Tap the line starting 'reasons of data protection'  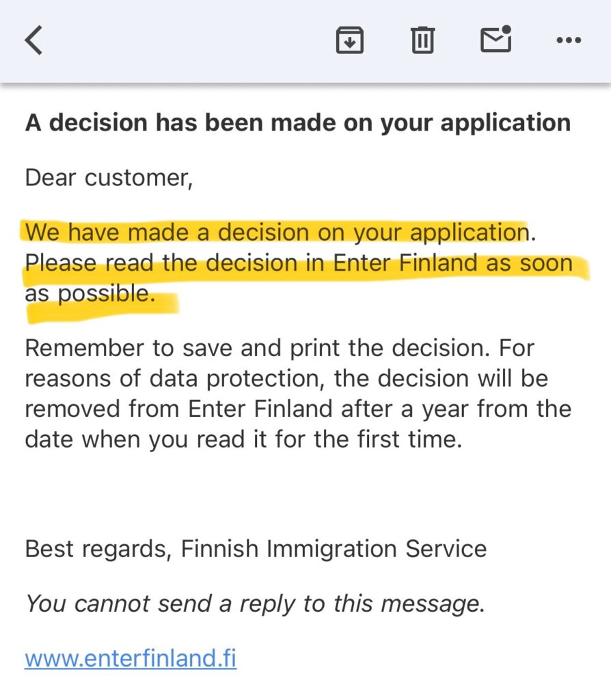pyautogui.click(x=286, y=378)
